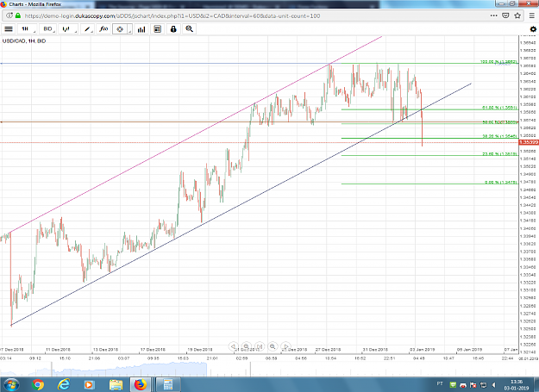The height and width of the screenshot is (392, 539).
Task: Open the calendar events icon
Action: (158, 29)
